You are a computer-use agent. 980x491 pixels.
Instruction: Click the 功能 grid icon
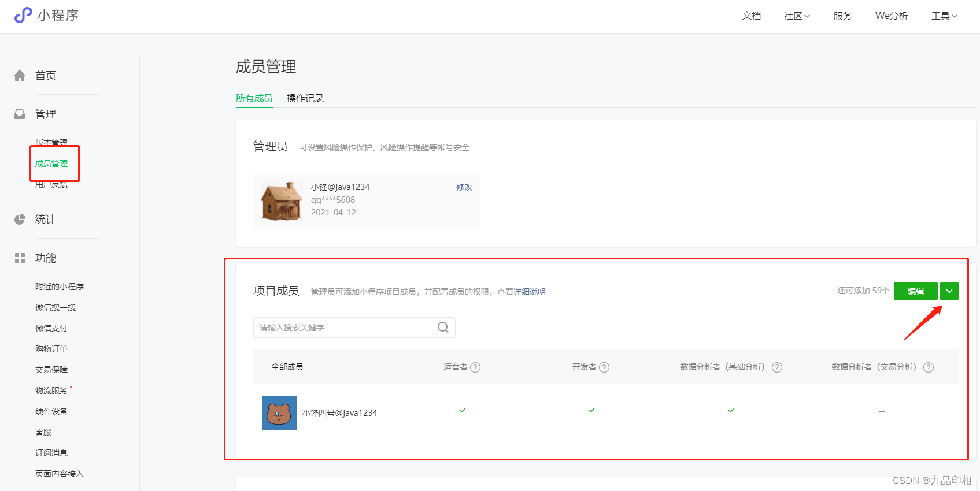pyautogui.click(x=20, y=258)
